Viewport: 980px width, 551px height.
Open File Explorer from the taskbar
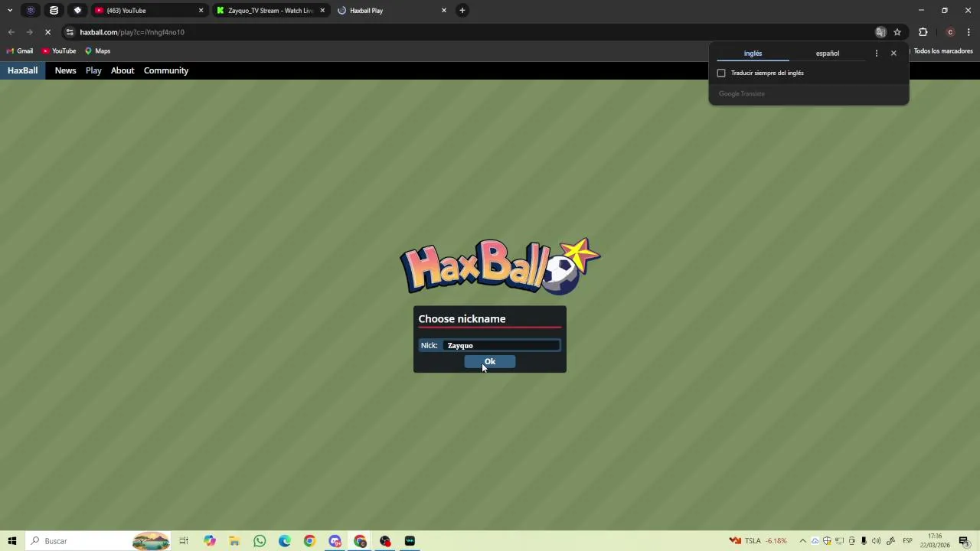[x=234, y=541]
